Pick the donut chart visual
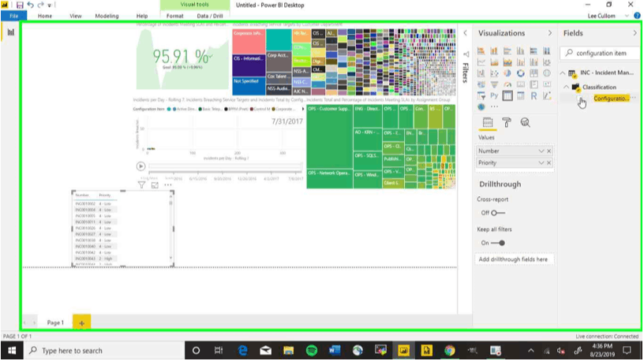The width and height of the screenshot is (644, 361). click(x=520, y=73)
